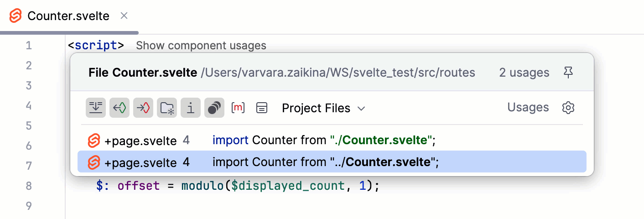This screenshot has height=219, width=644.
Task: Toggle the red write access filter
Action: (143, 108)
